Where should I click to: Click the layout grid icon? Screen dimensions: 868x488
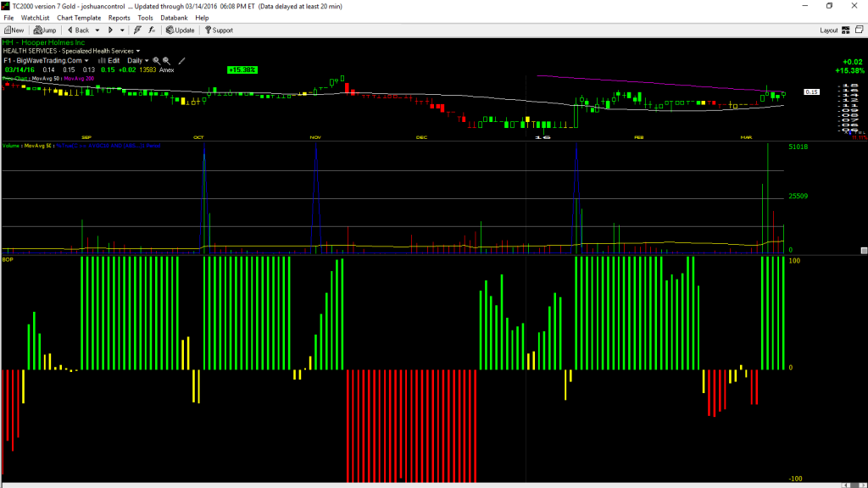pos(846,30)
